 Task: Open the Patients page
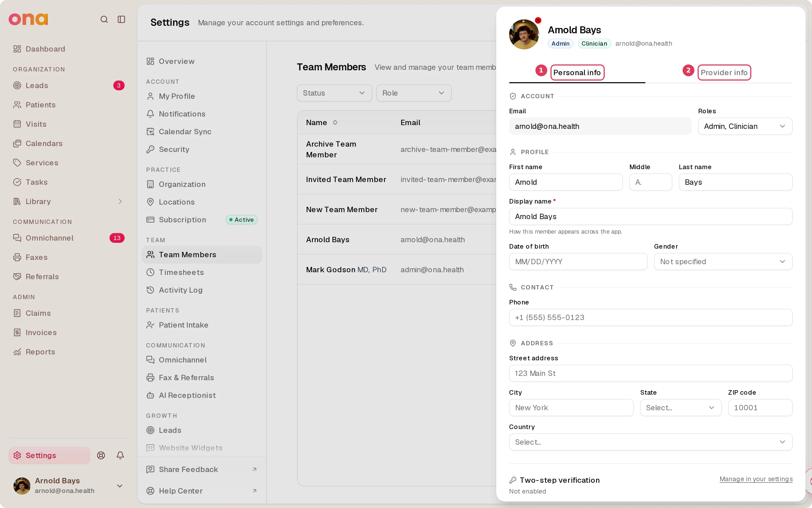coord(68,105)
